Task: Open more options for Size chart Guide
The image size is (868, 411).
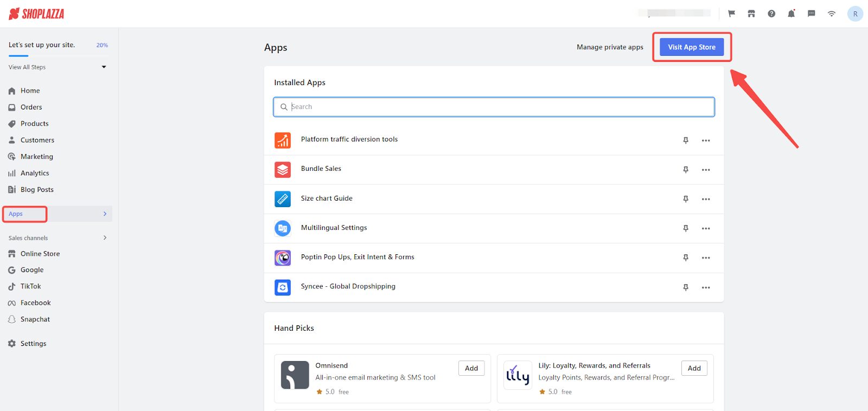Action: pyautogui.click(x=706, y=199)
